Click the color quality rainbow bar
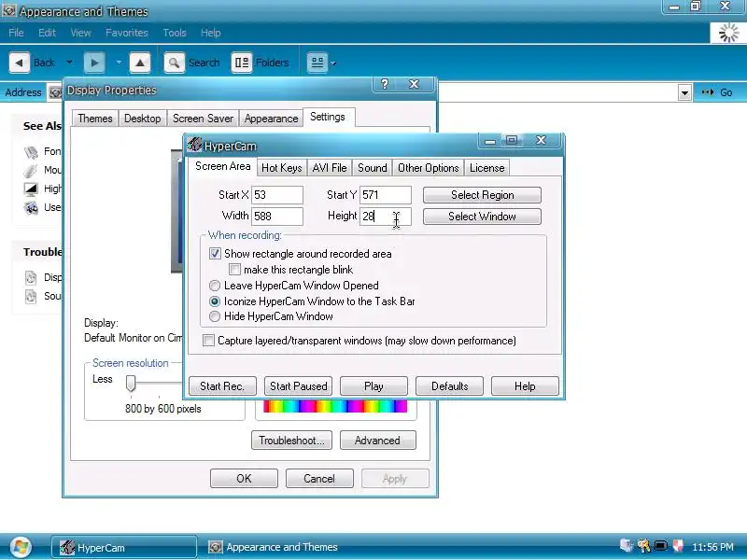Screen dimensions: 747x560 pyautogui.click(x=335, y=406)
